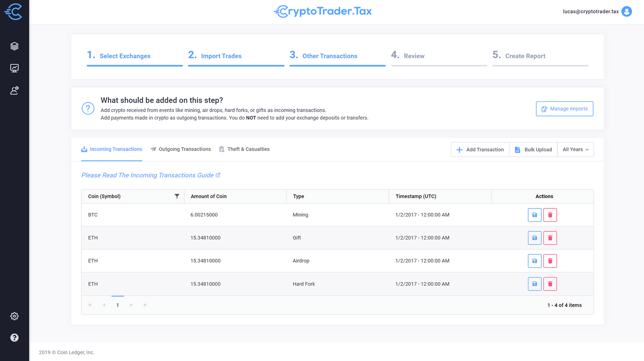Screen dimensions: 644x361
Task: Click the user profile avatar icon
Action: click(x=627, y=11)
